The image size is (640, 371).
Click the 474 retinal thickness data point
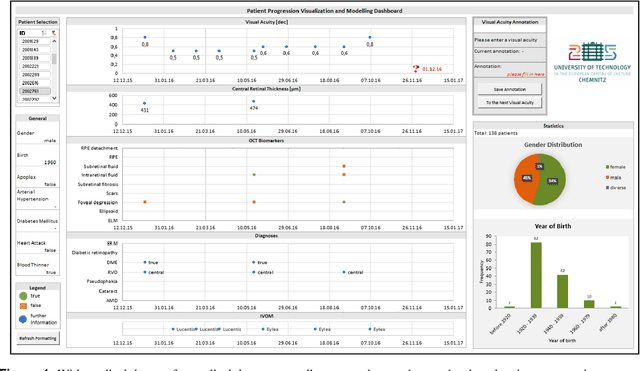253,102
